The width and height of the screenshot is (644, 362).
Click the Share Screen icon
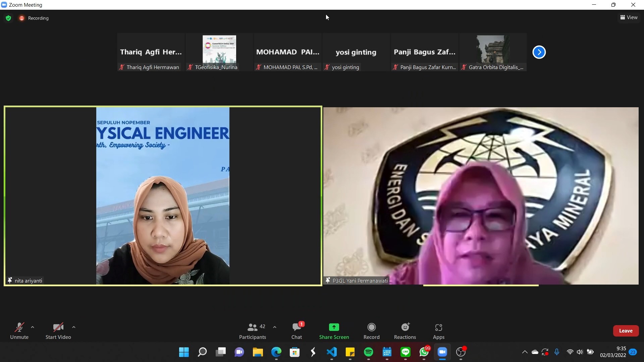(x=334, y=327)
